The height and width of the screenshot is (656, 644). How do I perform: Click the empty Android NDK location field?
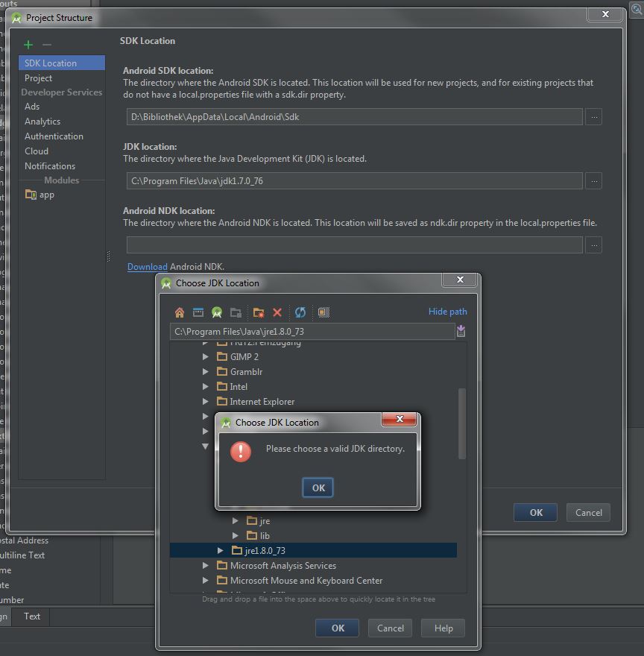point(355,245)
